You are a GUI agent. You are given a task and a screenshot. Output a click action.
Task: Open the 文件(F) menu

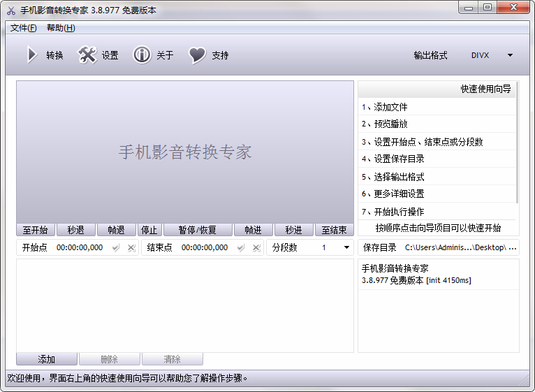pos(23,28)
